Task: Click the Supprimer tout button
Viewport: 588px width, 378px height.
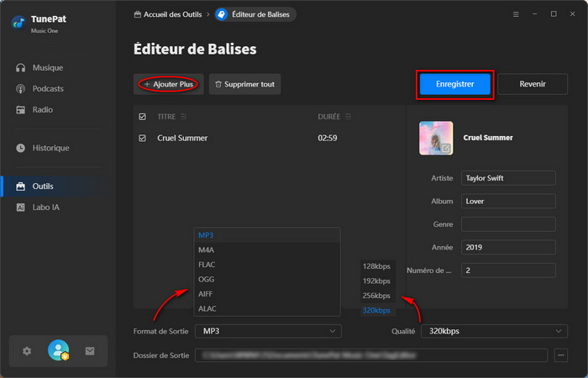Action: click(x=245, y=84)
